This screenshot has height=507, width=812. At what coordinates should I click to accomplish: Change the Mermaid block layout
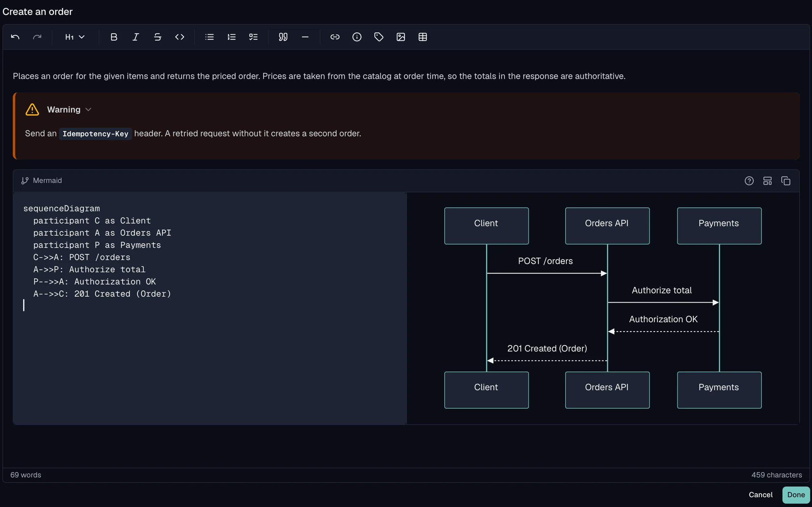(767, 181)
